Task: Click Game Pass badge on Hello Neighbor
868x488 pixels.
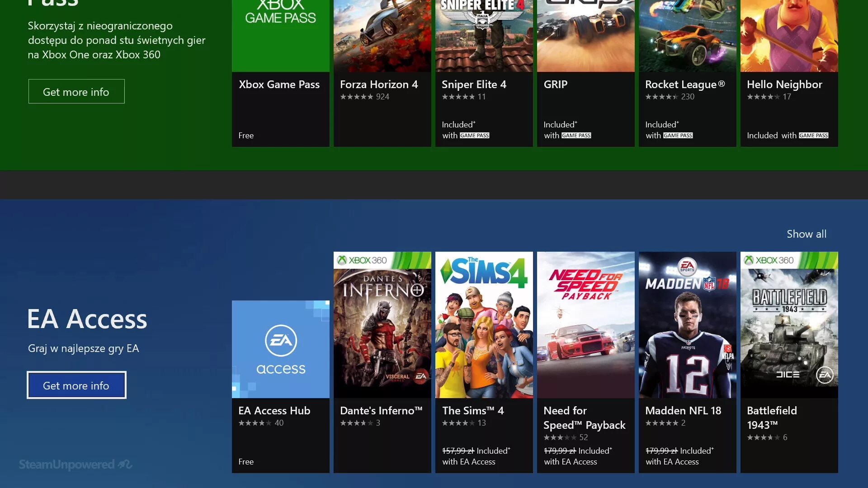Action: (814, 136)
